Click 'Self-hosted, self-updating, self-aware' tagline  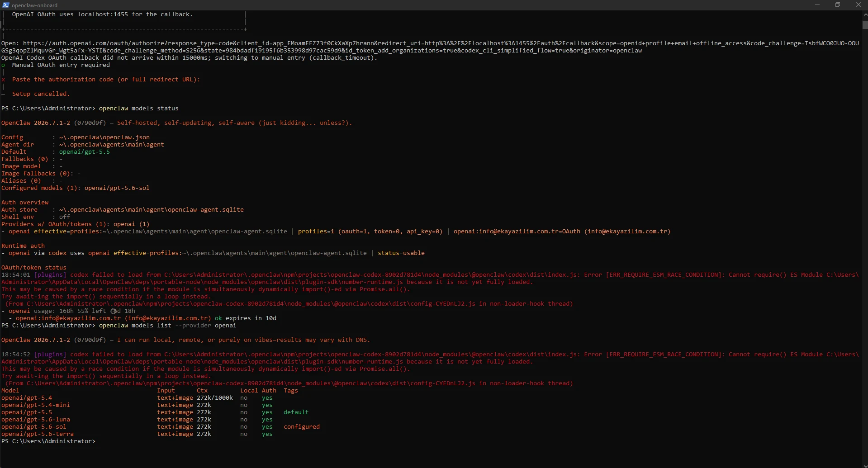[234, 123]
